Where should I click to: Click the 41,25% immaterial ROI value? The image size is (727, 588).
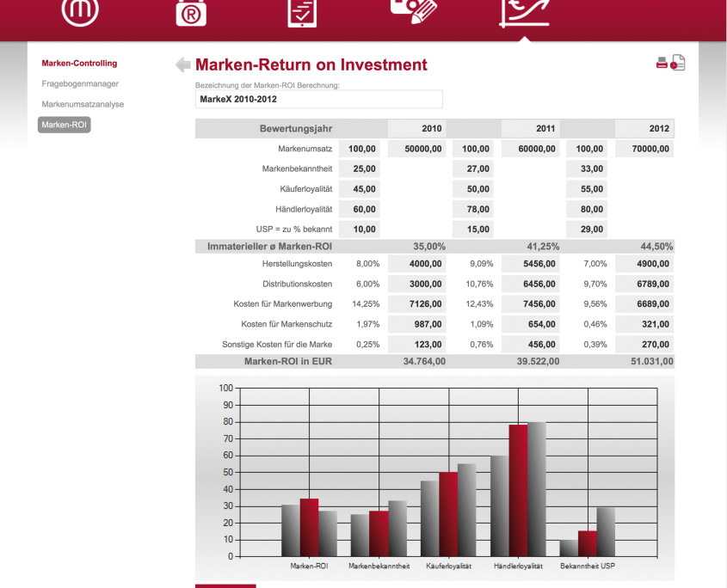(x=543, y=247)
